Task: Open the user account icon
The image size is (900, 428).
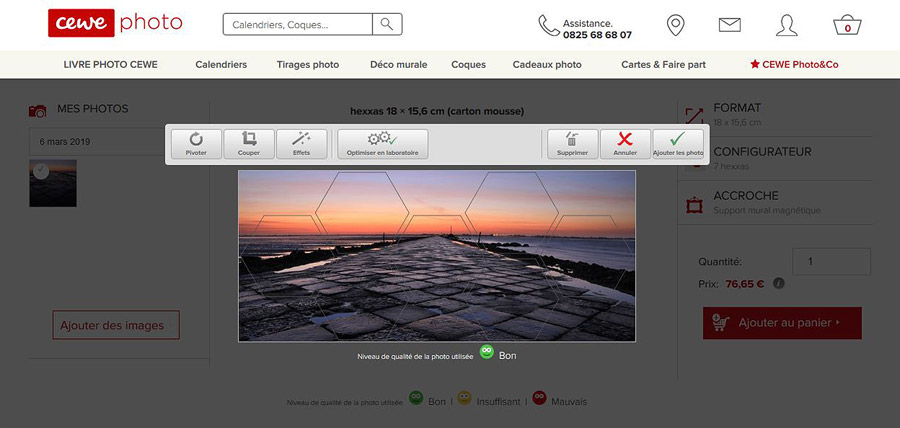Action: click(786, 25)
